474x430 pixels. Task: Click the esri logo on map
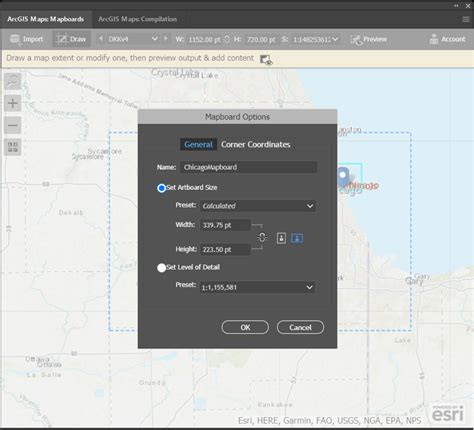pos(447,414)
